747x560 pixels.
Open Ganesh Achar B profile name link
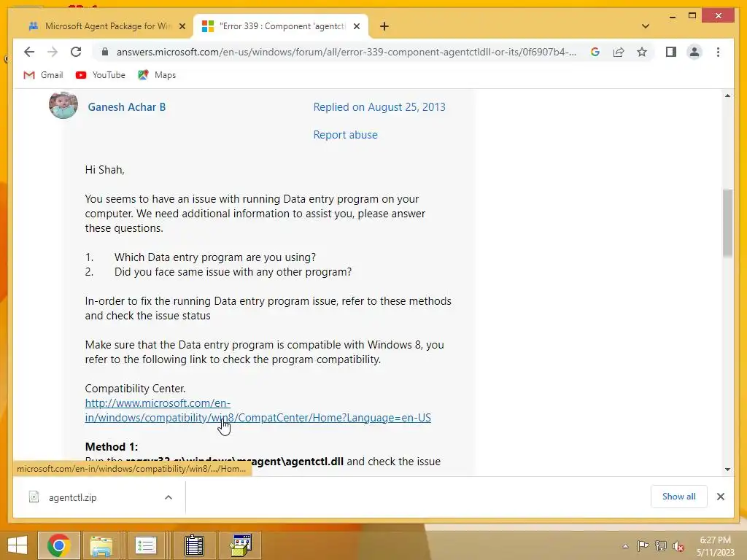coord(127,107)
